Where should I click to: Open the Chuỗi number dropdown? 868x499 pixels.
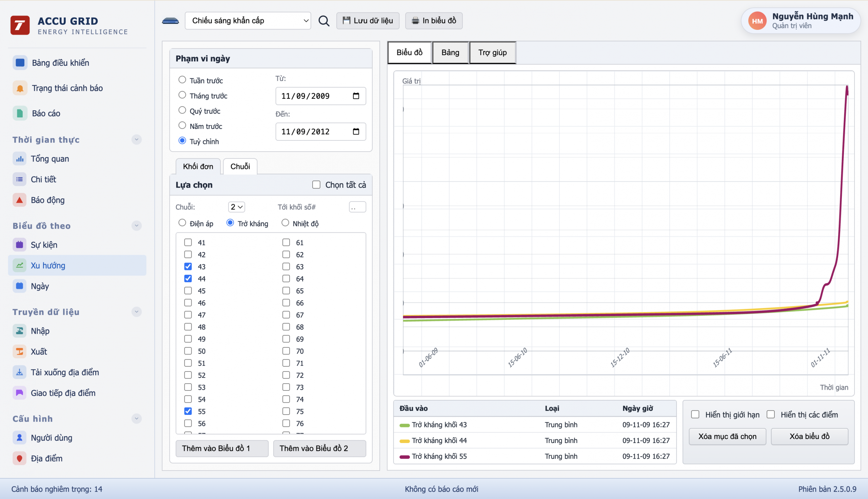tap(236, 207)
